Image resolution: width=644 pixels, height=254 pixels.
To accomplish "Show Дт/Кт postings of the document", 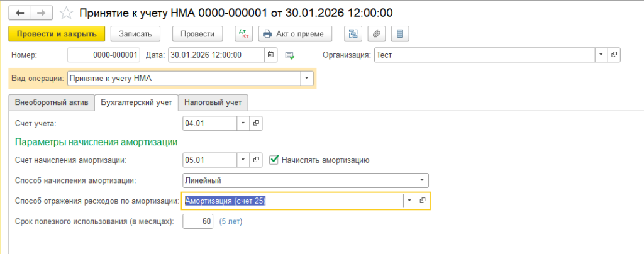I will 244,34.
